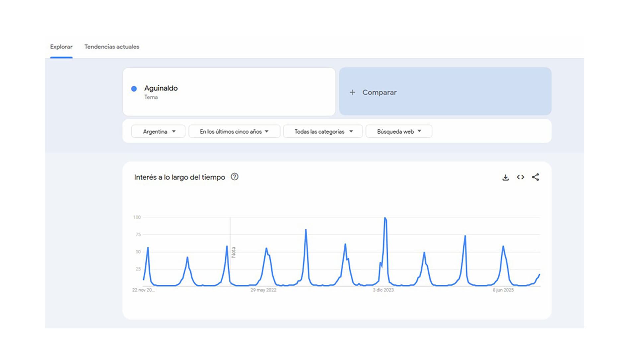The height and width of the screenshot is (364, 637).
Task: Download the chart data as CSV
Action: (505, 177)
